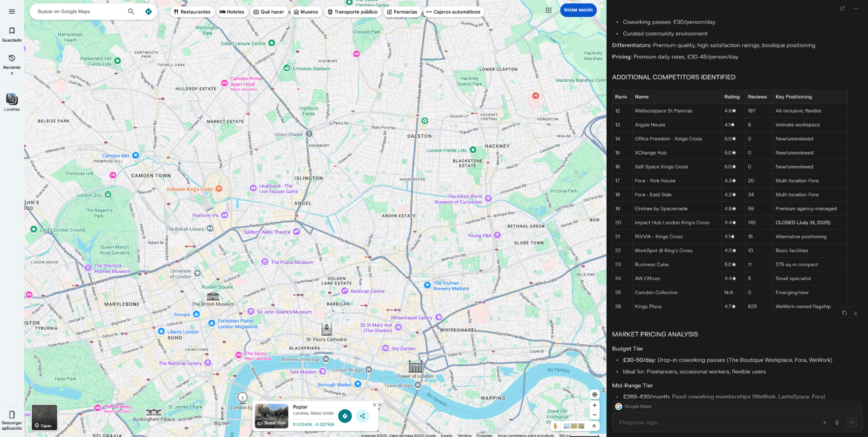This screenshot has height=437, width=868.
Task: Open assistant panel in new window
Action: 842,9
